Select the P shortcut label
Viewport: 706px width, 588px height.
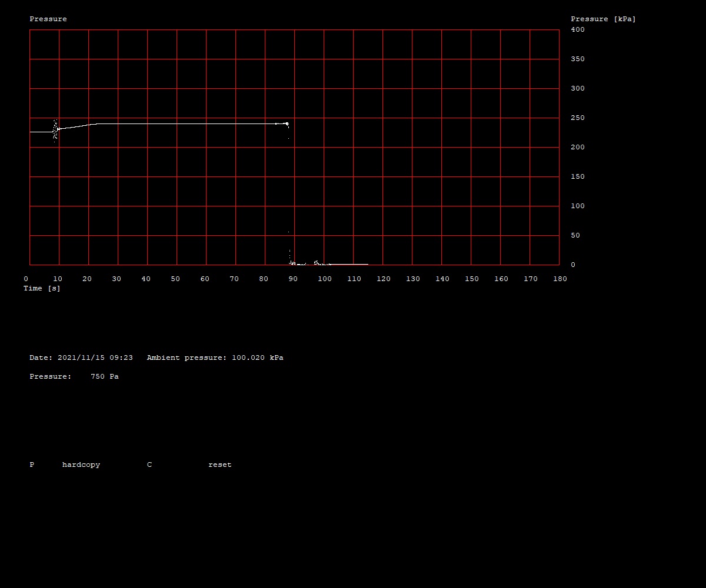point(32,465)
